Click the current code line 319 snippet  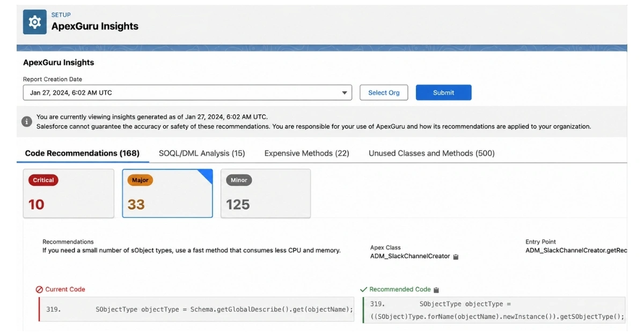click(196, 310)
